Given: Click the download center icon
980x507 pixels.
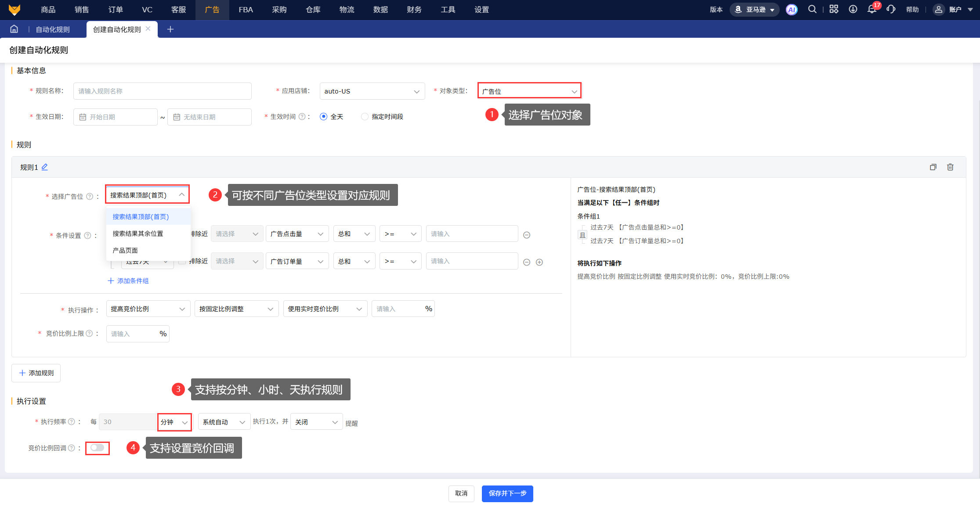Looking at the screenshot, I should 853,9.
